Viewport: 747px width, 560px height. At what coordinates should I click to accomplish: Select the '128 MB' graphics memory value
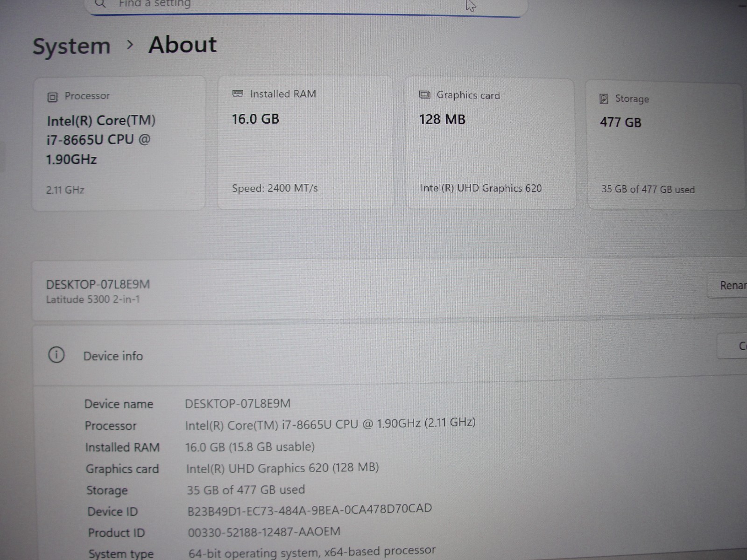tap(442, 119)
